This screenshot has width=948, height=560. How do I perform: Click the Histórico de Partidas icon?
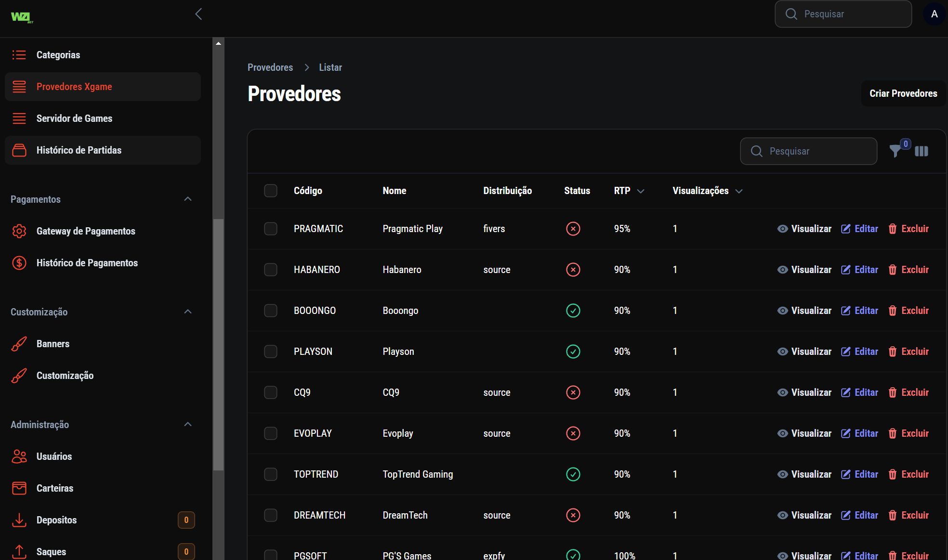(x=19, y=150)
